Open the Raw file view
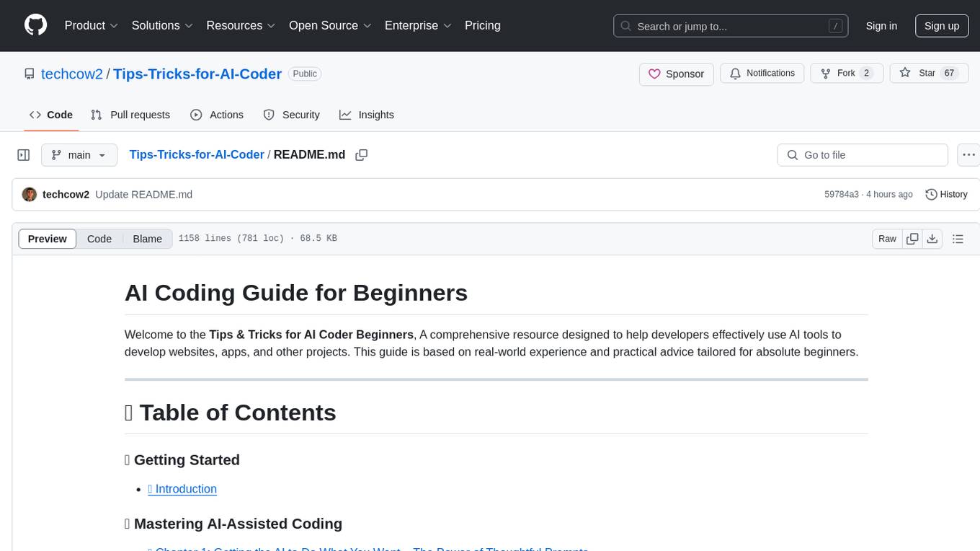This screenshot has height=551, width=980. pyautogui.click(x=888, y=239)
